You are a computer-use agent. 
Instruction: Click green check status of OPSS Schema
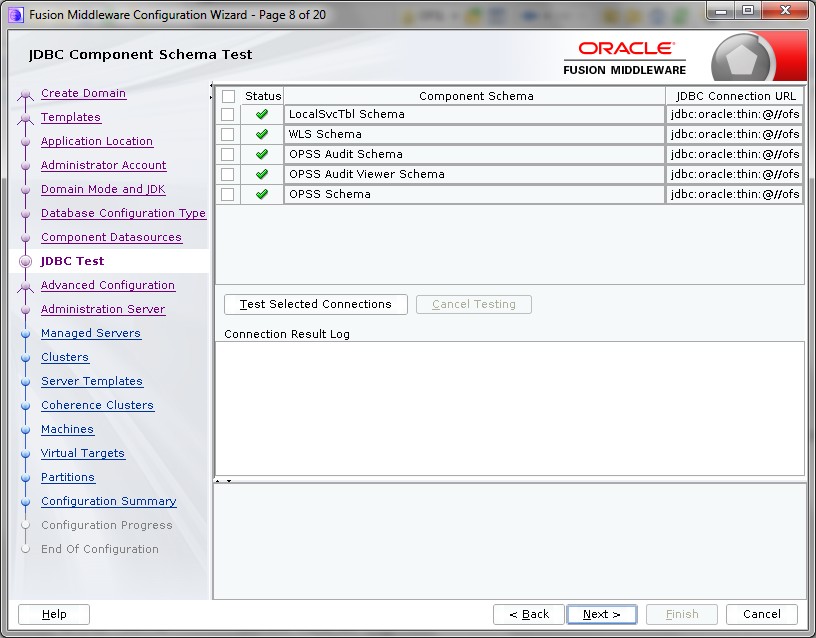262,194
